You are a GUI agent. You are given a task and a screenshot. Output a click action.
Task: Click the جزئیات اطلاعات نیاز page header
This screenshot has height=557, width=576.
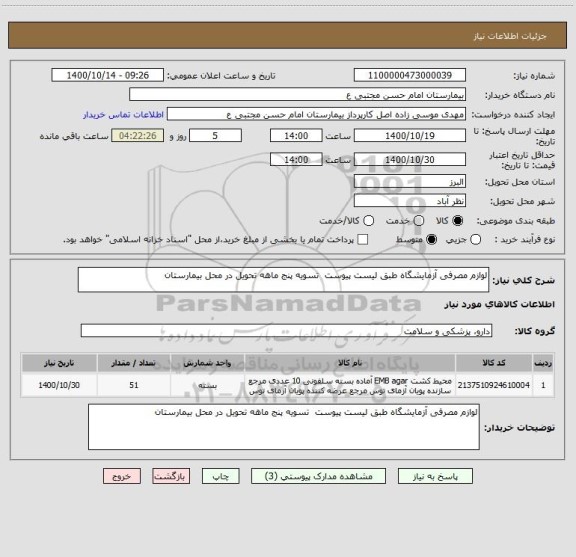[x=510, y=36]
